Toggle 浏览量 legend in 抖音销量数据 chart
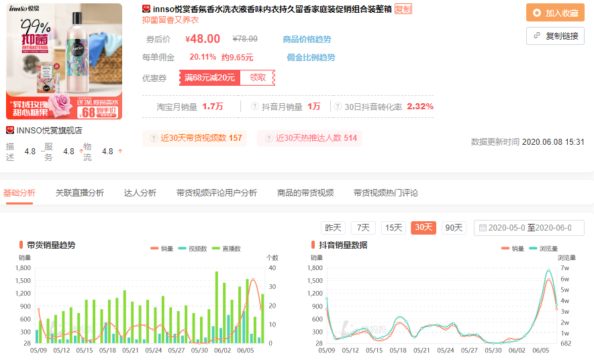This screenshot has width=594, height=364. point(544,249)
